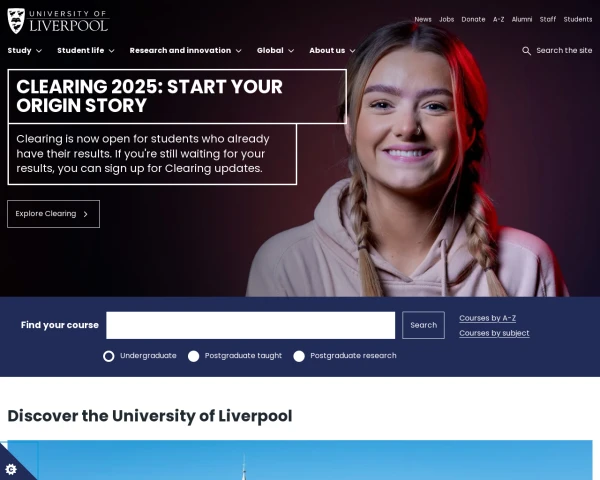Click the About us menu label
Image resolution: width=600 pixels, height=480 pixels.
coord(327,51)
